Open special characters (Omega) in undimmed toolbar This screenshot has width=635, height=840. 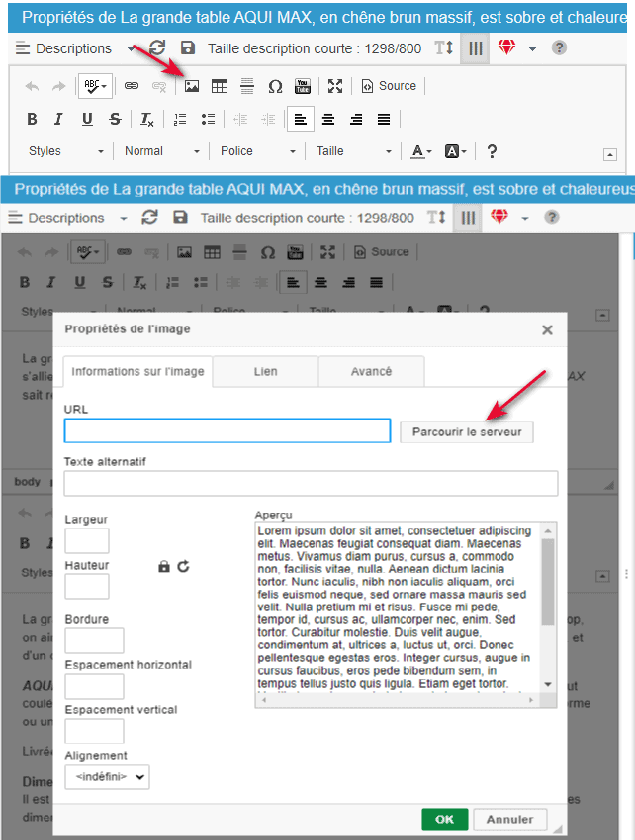click(275, 86)
